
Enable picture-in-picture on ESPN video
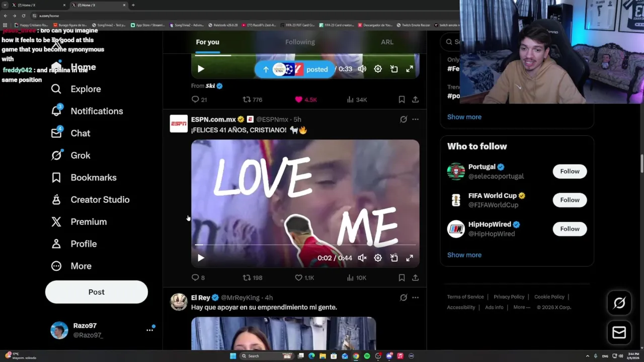pyautogui.click(x=394, y=258)
